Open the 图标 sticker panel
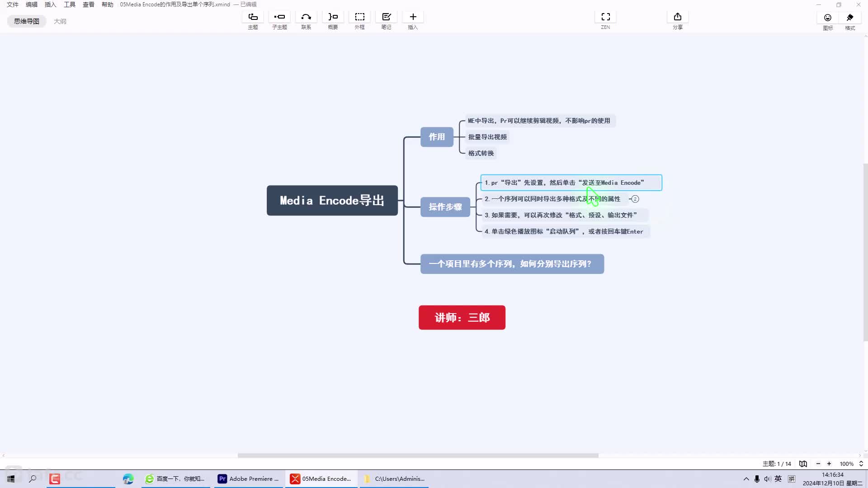This screenshot has width=868, height=488. coord(828,21)
